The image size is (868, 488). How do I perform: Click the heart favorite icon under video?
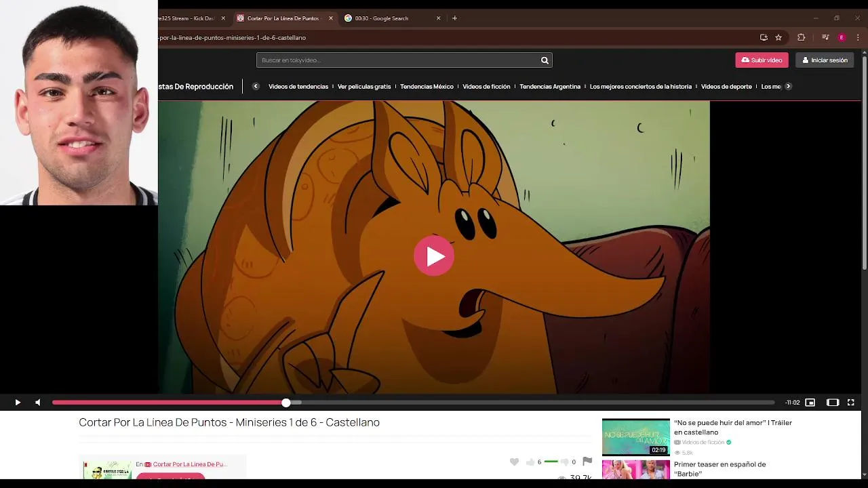(x=514, y=462)
